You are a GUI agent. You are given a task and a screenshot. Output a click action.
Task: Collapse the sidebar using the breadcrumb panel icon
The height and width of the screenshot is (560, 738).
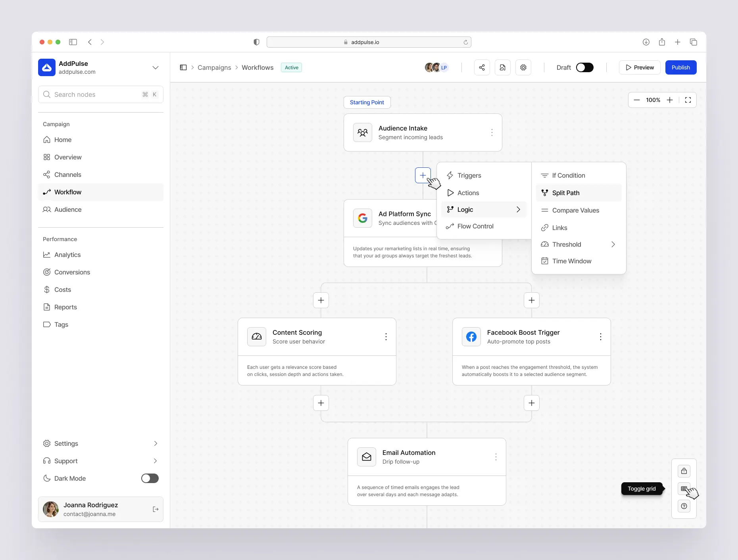[x=183, y=67]
